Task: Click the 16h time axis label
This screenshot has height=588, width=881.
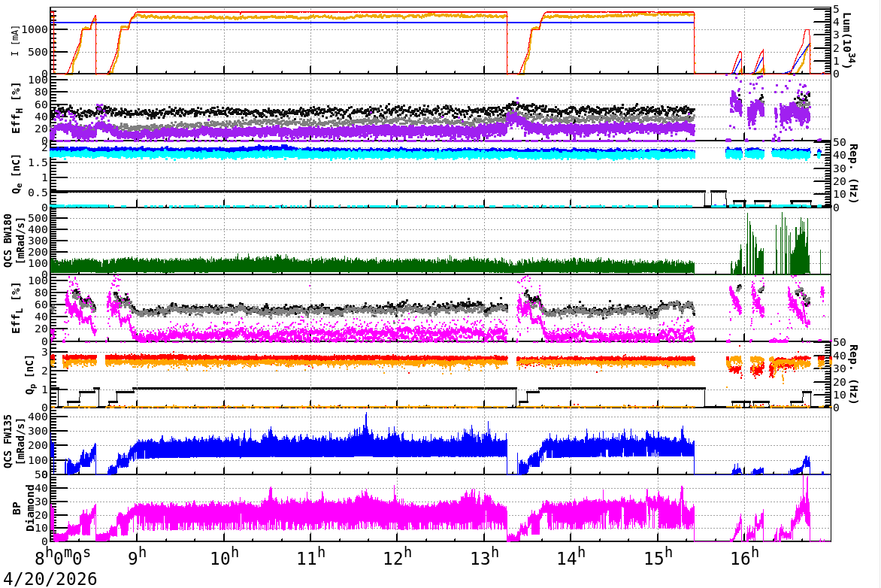Action: click(x=744, y=557)
